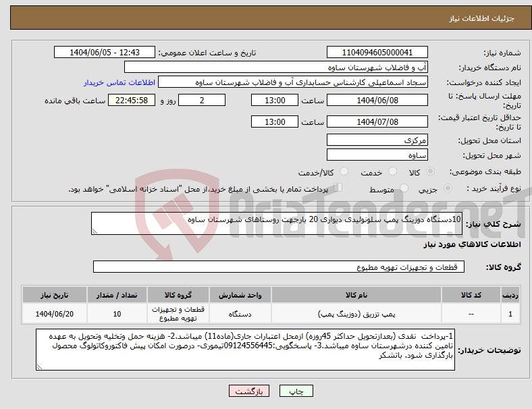Click the جزئیات اطلاعات نیاز page header
Viewport: 532px width, 409px height.
point(482,18)
